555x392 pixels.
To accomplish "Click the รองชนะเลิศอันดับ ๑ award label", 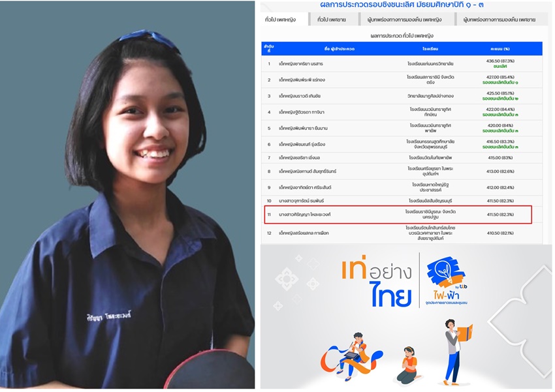I will 500,82.
